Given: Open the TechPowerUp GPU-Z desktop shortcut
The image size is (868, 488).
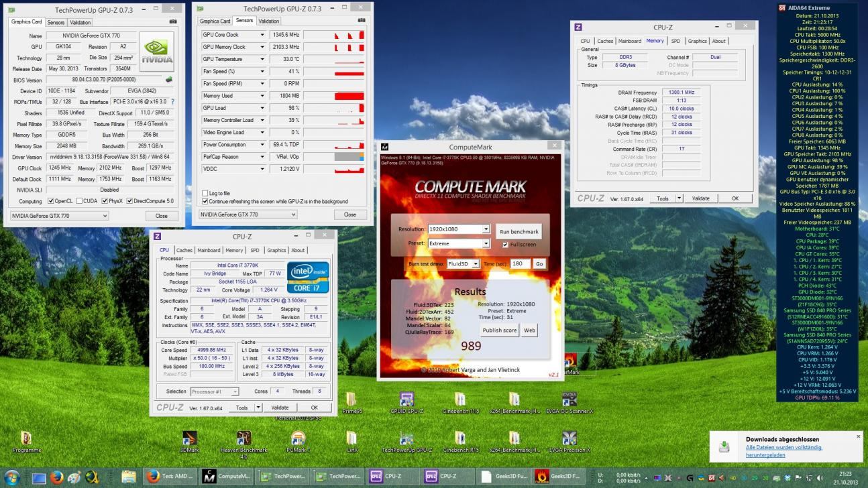Looking at the screenshot, I should coord(406,442).
